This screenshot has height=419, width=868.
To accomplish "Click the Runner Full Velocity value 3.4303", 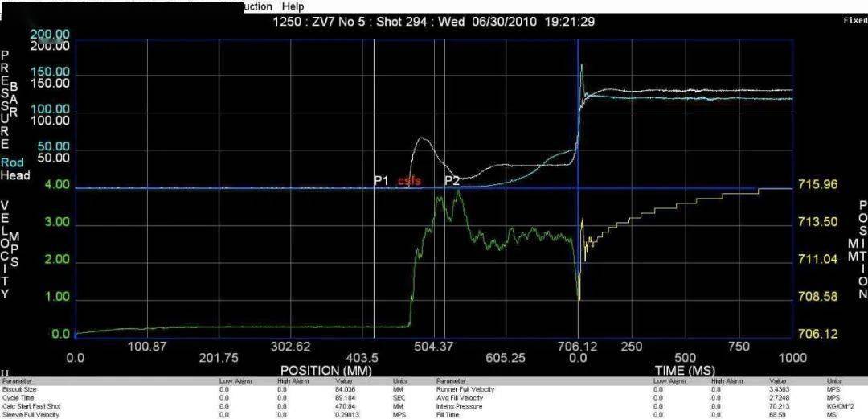I will tap(780, 389).
